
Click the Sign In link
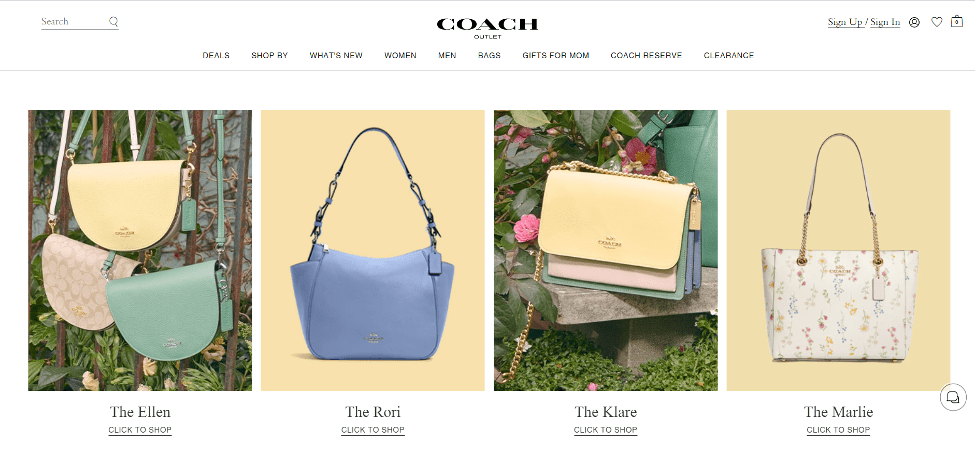click(885, 22)
